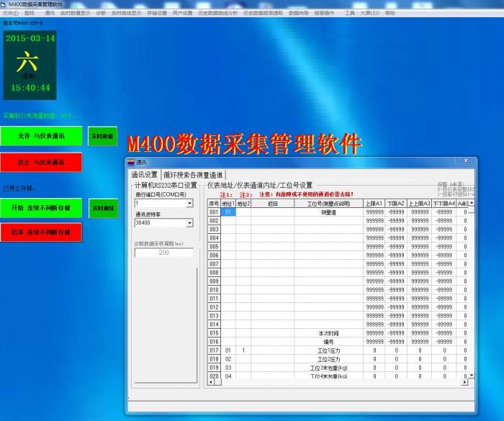Image resolution: width=504 pixels, height=421 pixels.
Task: Click the 诊断数据采样周期 input field
Action: point(164,253)
